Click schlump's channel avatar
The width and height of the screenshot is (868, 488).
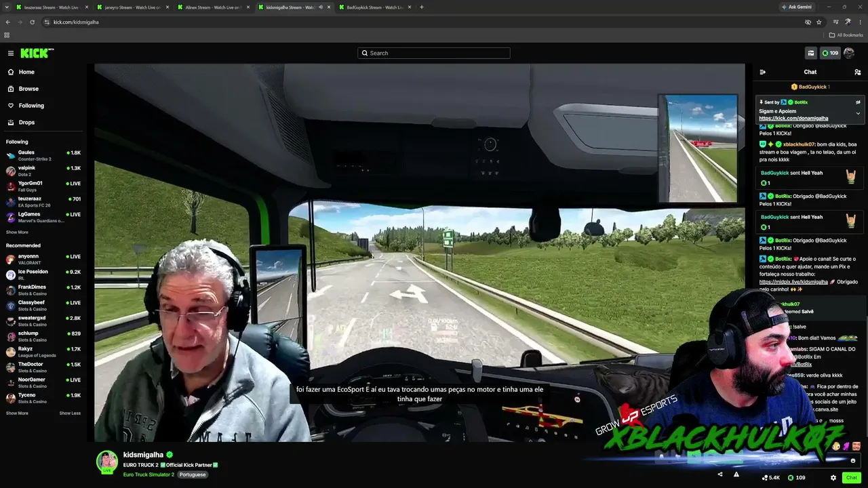11,337
